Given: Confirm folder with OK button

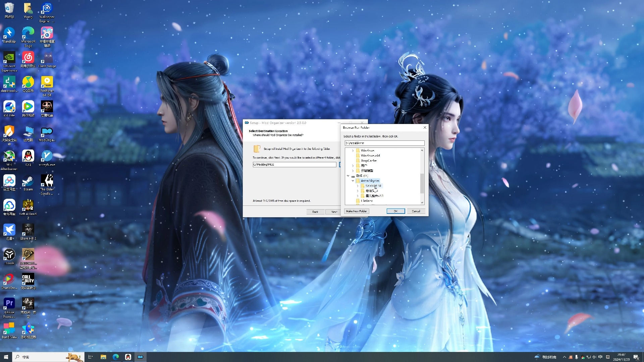Looking at the screenshot, I should 395,211.
